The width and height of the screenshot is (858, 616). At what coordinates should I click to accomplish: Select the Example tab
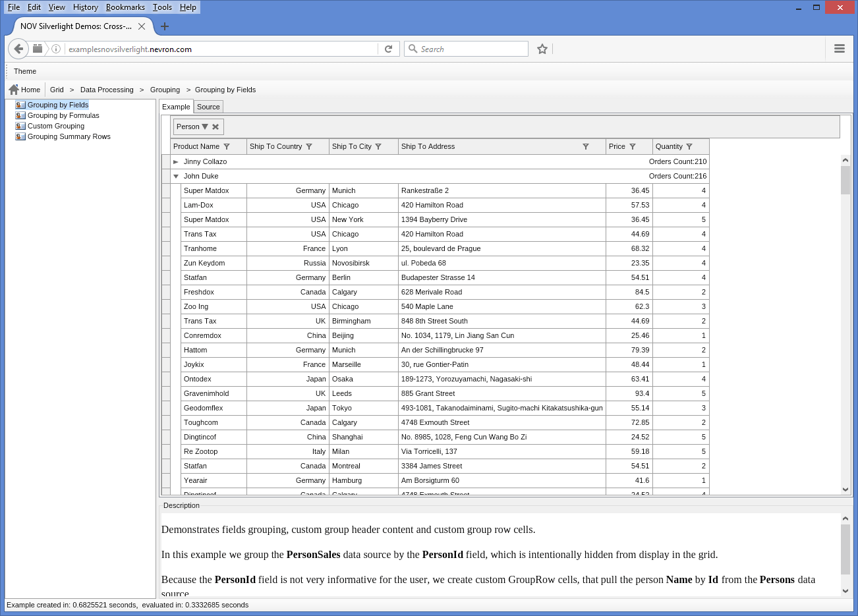point(176,107)
